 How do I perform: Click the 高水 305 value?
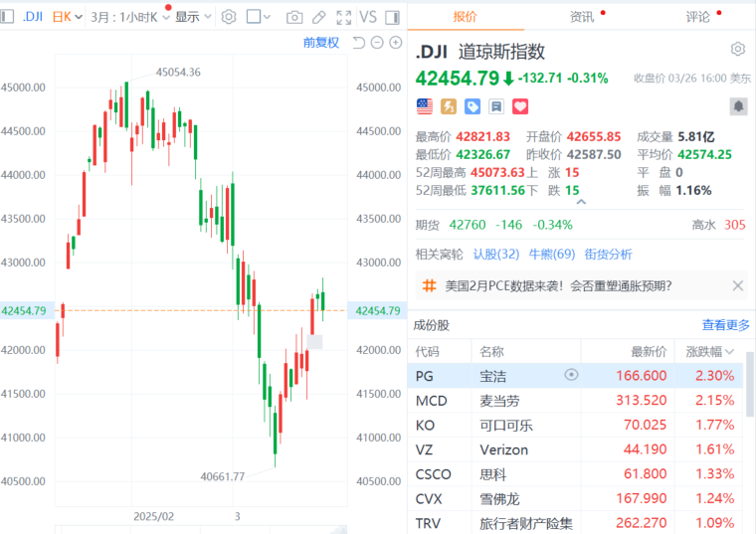coord(735,225)
